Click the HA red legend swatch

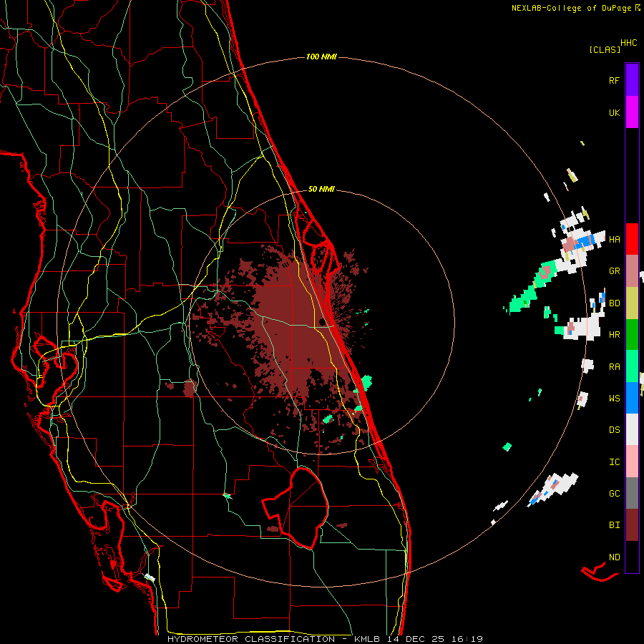pos(632,239)
